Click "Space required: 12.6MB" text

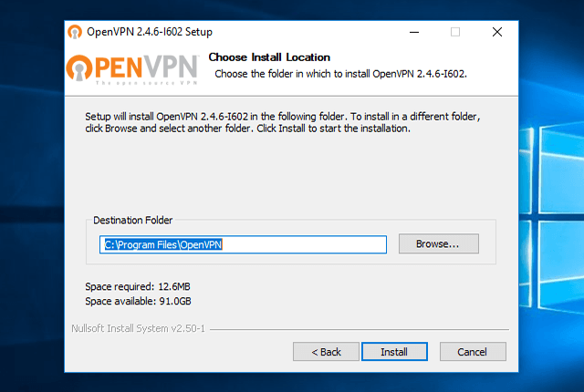(x=138, y=286)
